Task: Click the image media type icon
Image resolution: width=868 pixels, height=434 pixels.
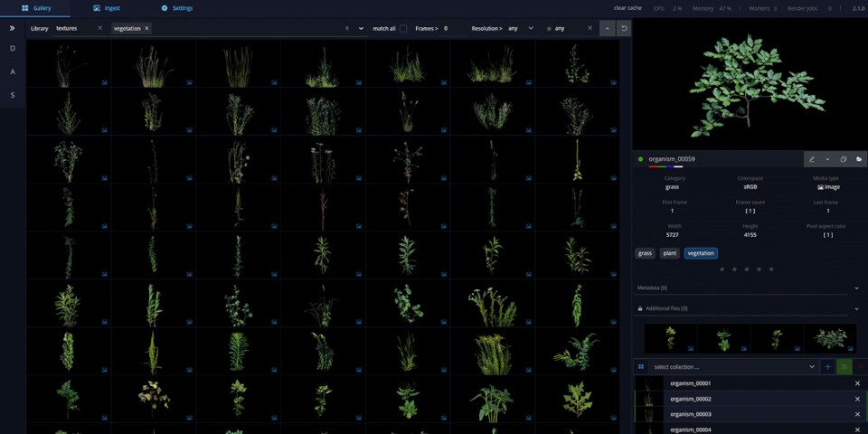Action: pos(820,187)
